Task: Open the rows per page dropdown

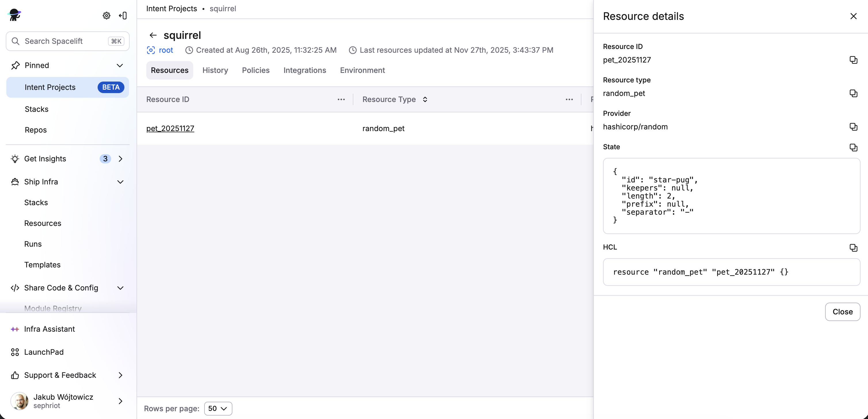Action: point(218,408)
